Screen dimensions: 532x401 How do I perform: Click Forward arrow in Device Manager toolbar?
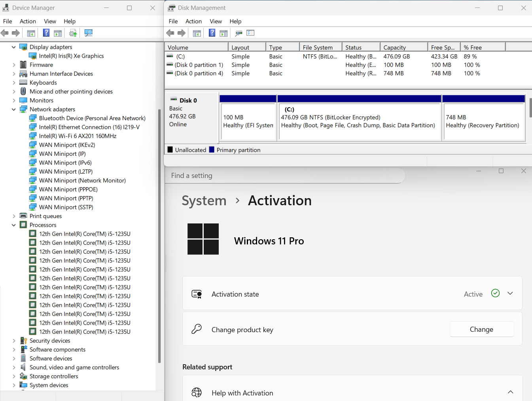pyautogui.click(x=16, y=33)
